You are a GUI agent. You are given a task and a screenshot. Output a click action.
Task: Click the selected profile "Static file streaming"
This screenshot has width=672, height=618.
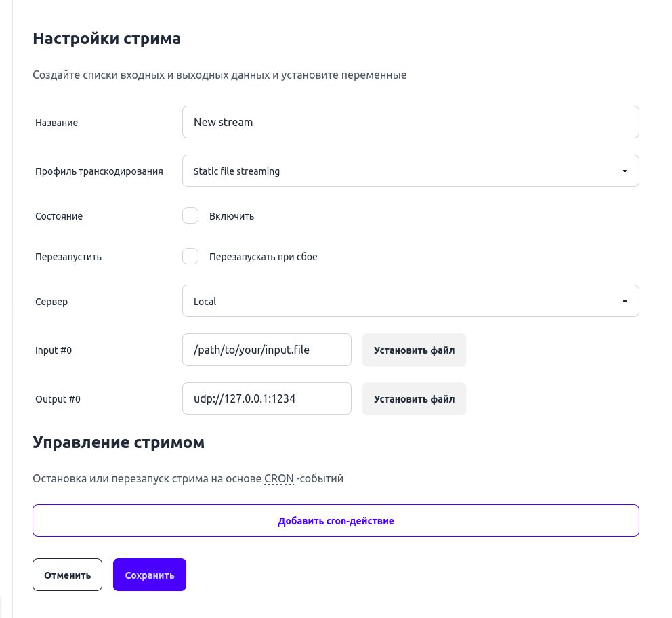click(x=236, y=171)
